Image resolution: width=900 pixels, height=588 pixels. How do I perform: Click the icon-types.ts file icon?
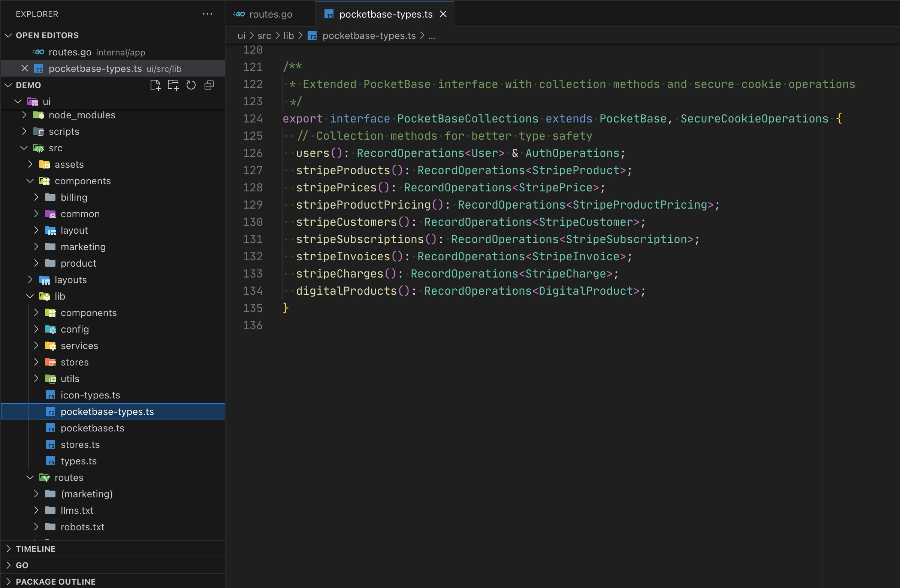coord(50,395)
